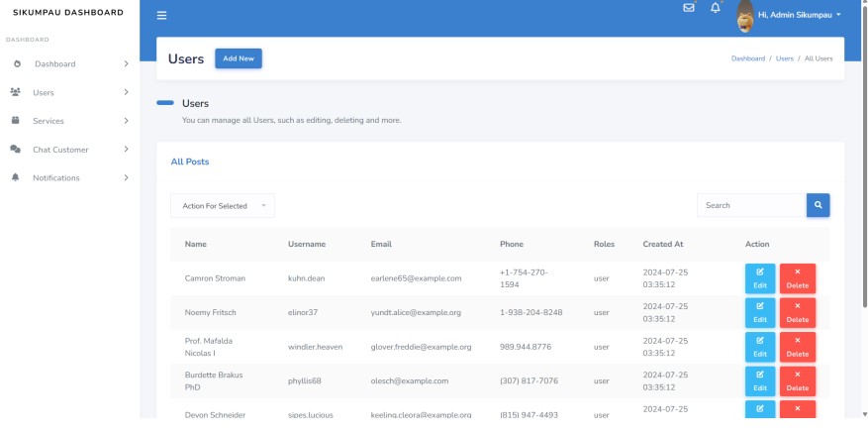The width and height of the screenshot is (868, 433).
Task: Click the All Posts heading link
Action: 190,162
